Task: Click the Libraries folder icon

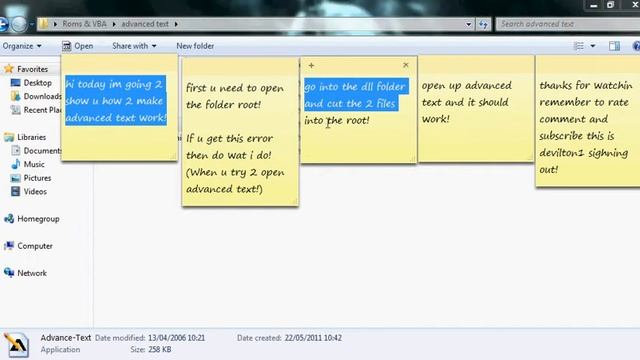Action: (9, 137)
